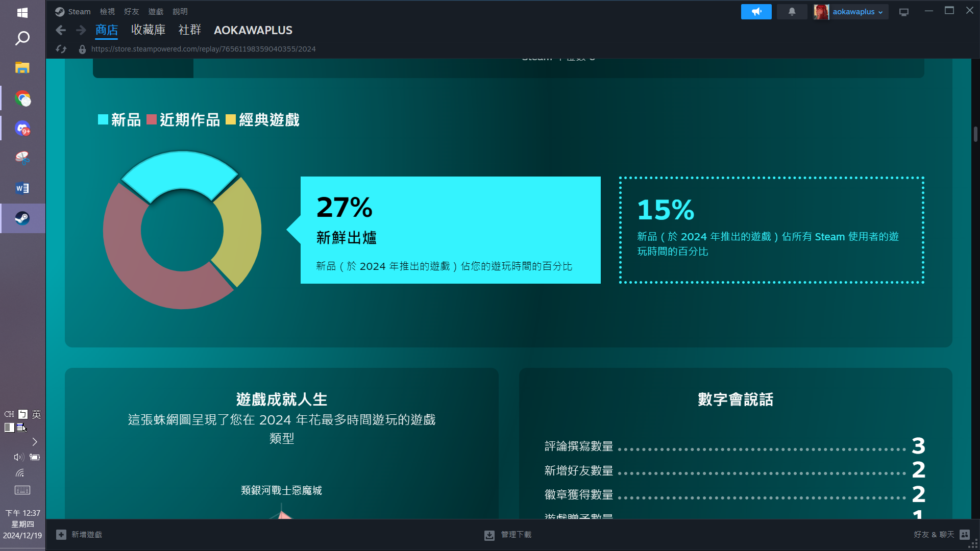Click the 徽章獲得數量 row
The width and height of the screenshot is (980, 551).
[735, 494]
